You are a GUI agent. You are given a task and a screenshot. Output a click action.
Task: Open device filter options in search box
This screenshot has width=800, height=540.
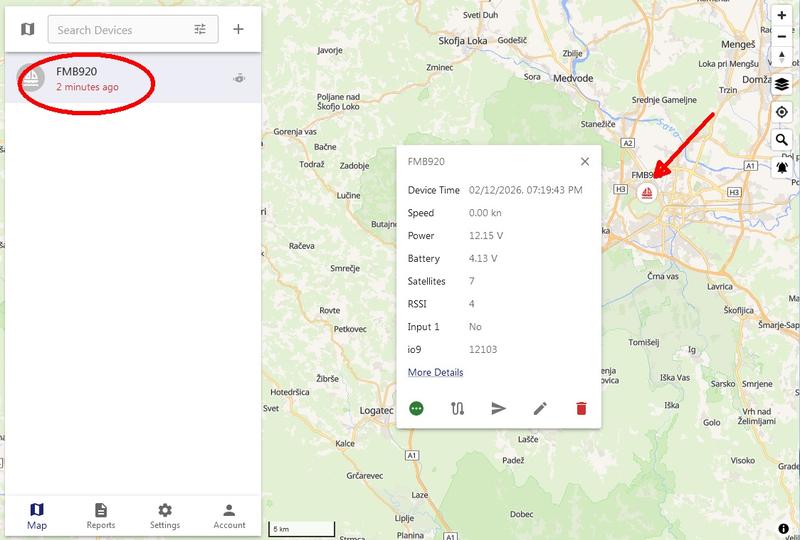point(200,29)
